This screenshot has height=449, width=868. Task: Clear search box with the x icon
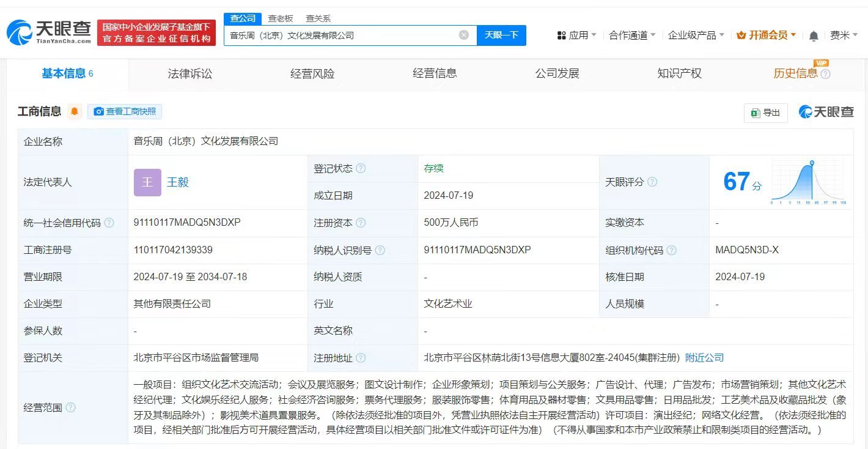click(x=463, y=35)
